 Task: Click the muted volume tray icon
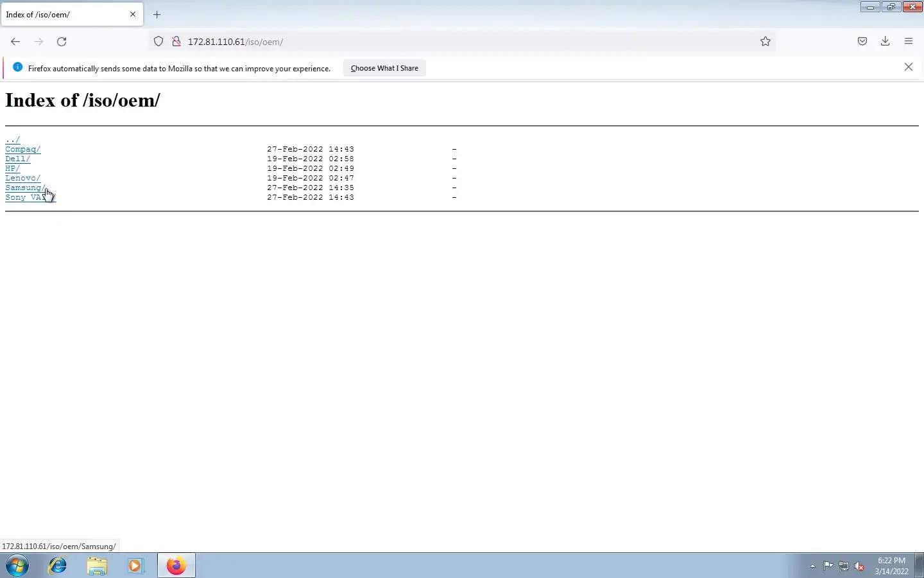[859, 566]
